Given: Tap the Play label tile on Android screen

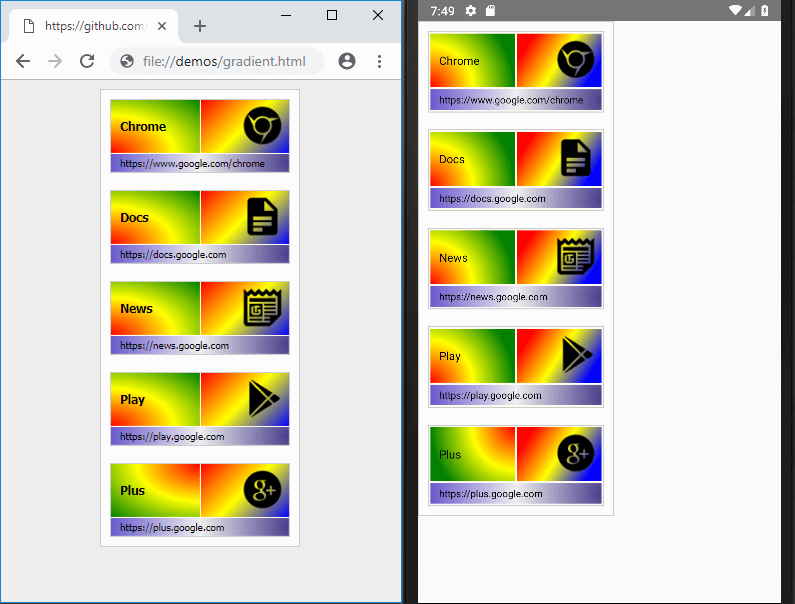Looking at the screenshot, I should [x=472, y=356].
